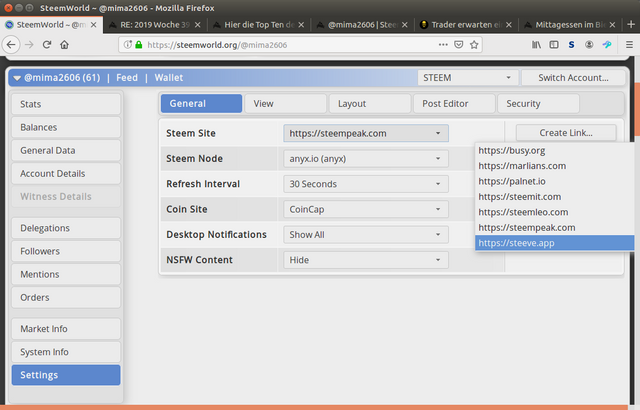Go back with the browser back arrow
Viewport: 640px width, 410px height.
11,45
